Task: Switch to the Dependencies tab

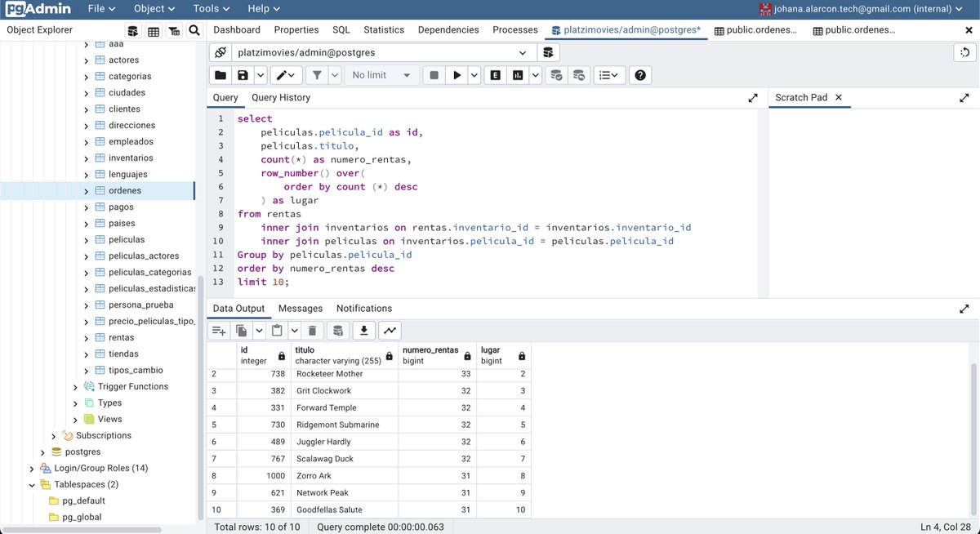Action: click(x=448, y=30)
